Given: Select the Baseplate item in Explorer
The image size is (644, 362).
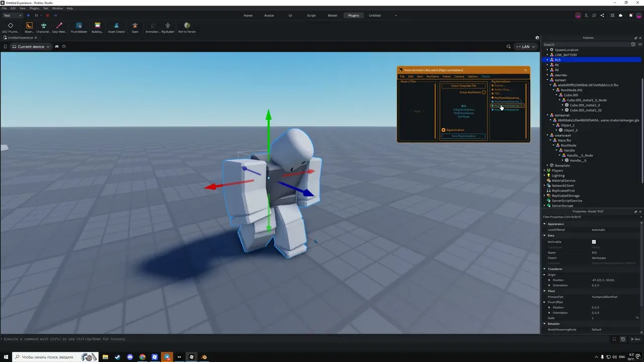Looking at the screenshot, I should click(562, 165).
